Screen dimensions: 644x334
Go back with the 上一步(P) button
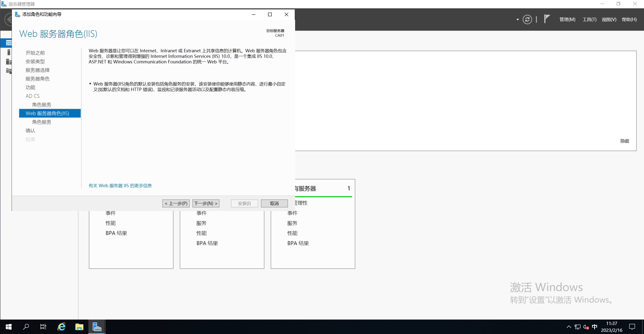coord(176,203)
